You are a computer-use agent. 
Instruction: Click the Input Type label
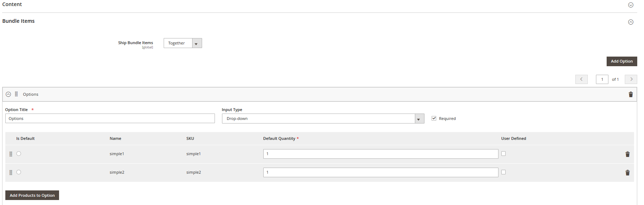tap(232, 110)
